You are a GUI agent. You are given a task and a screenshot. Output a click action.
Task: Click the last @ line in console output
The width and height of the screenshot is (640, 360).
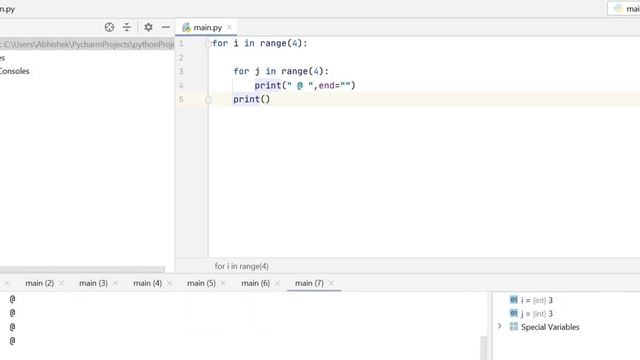pyautogui.click(x=12, y=341)
